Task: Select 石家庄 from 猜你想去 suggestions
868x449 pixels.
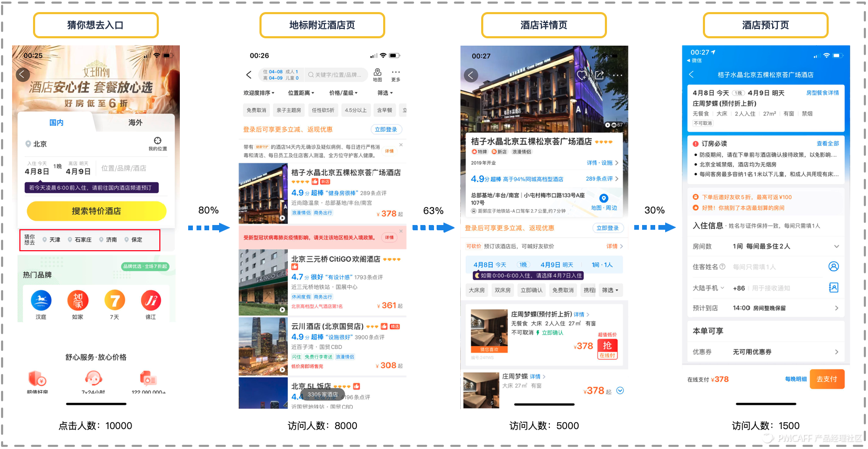Action: pos(80,240)
